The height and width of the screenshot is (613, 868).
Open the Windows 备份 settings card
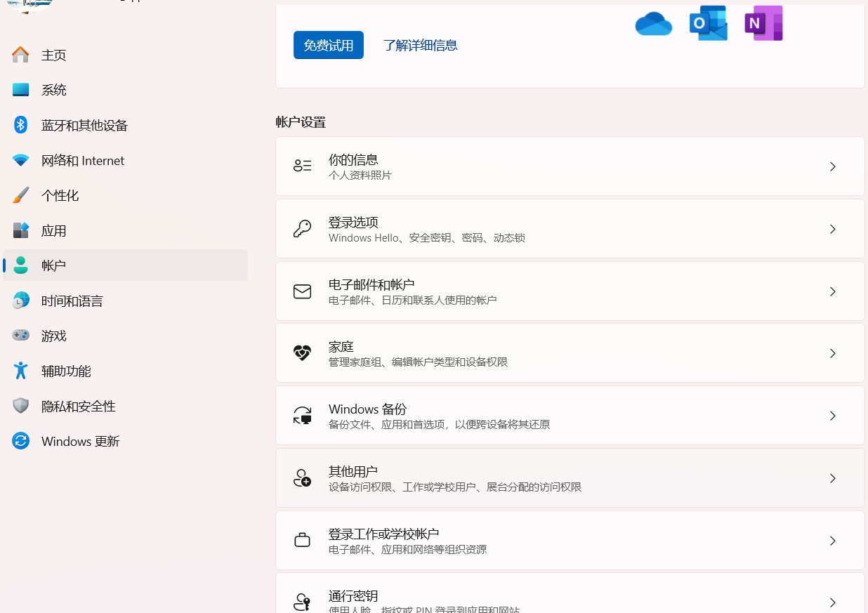pyautogui.click(x=570, y=416)
